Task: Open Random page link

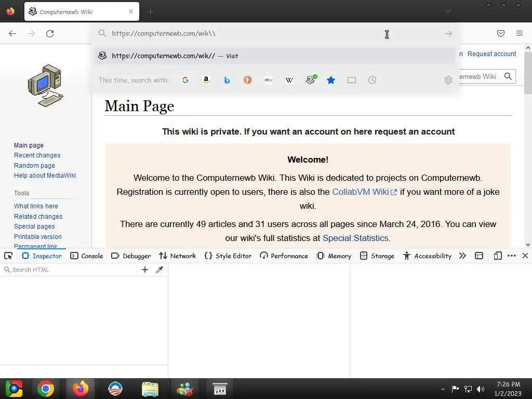Action: point(34,166)
